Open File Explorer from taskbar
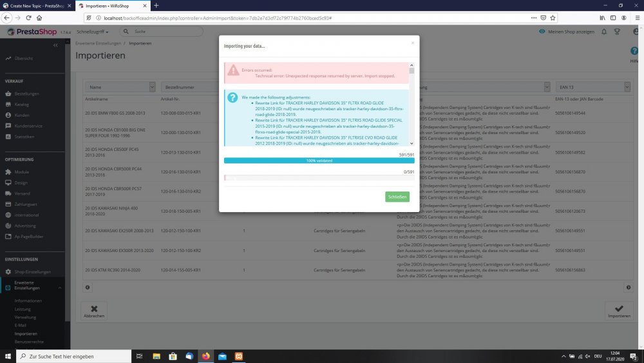Screen dimensions: 644x363 coord(156,357)
